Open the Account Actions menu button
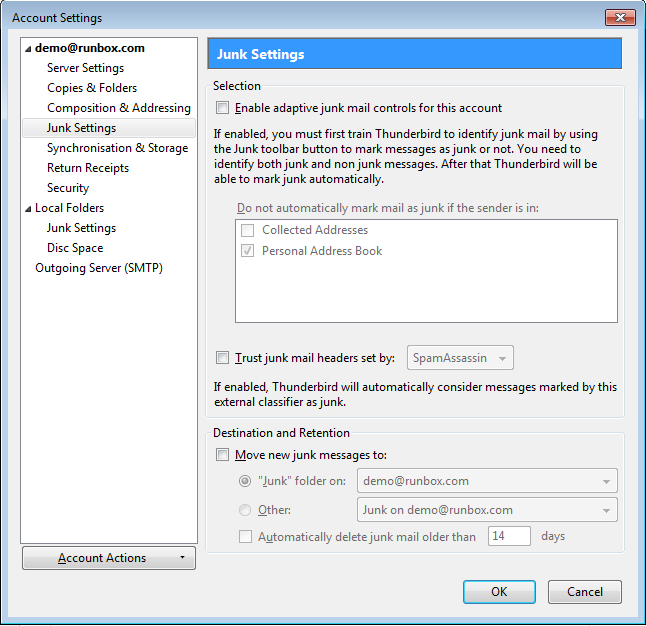This screenshot has width=646, height=626. tap(109, 558)
